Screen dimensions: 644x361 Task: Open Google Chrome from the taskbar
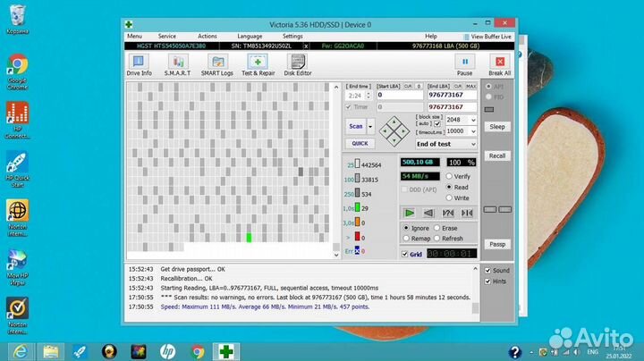[198, 350]
